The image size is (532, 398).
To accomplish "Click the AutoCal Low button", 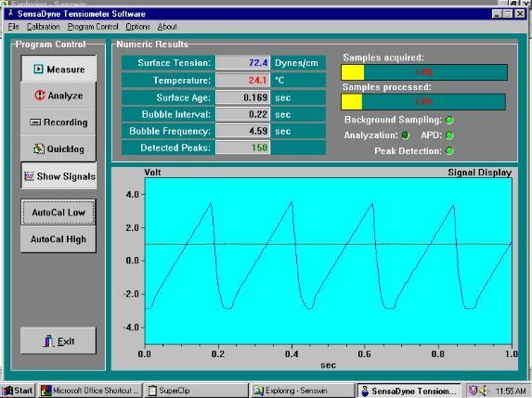I will coord(58,212).
